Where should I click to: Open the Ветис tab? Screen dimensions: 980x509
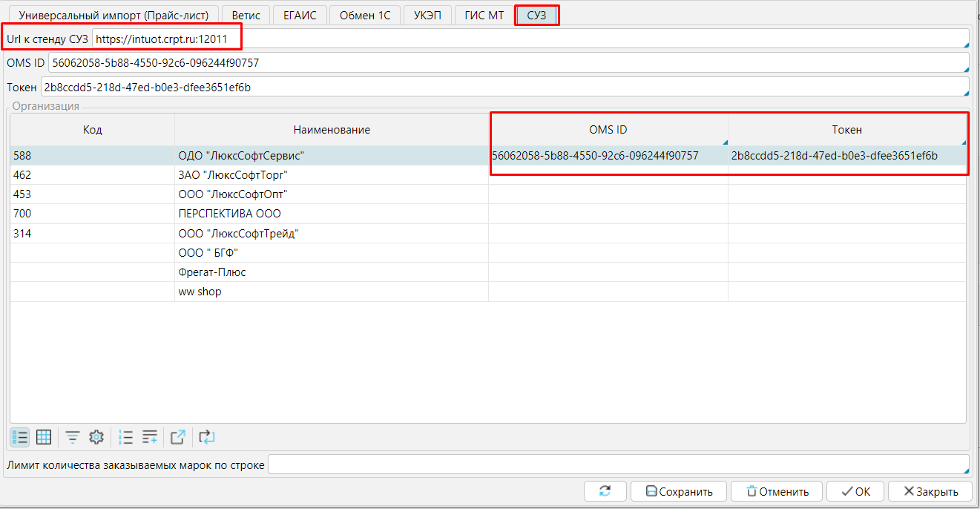246,15
